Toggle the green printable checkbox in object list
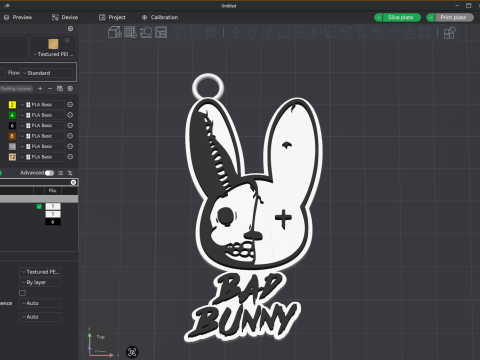The height and width of the screenshot is (360, 480). [x=39, y=207]
